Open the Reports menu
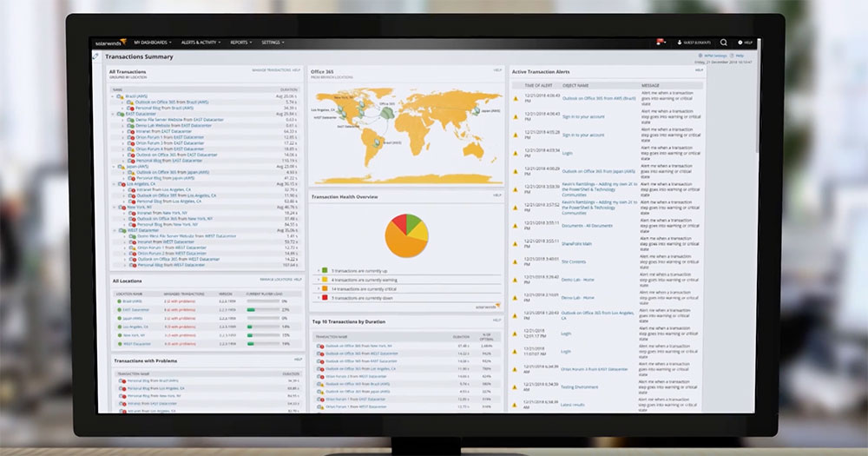The image size is (868, 456). [x=240, y=43]
